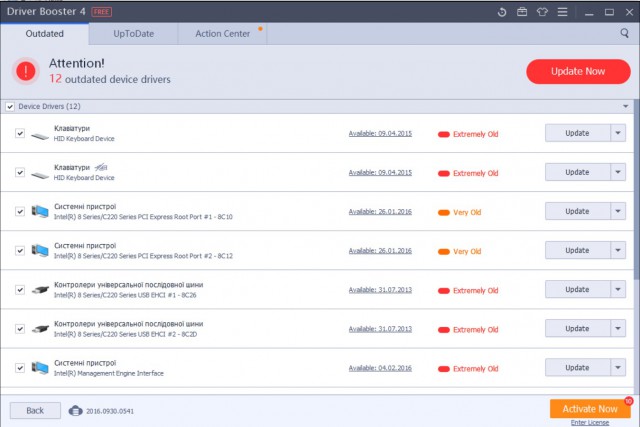This screenshot has width=640, height=427.
Task: Open Update dropdown arrow for second keyboard row
Action: [618, 172]
